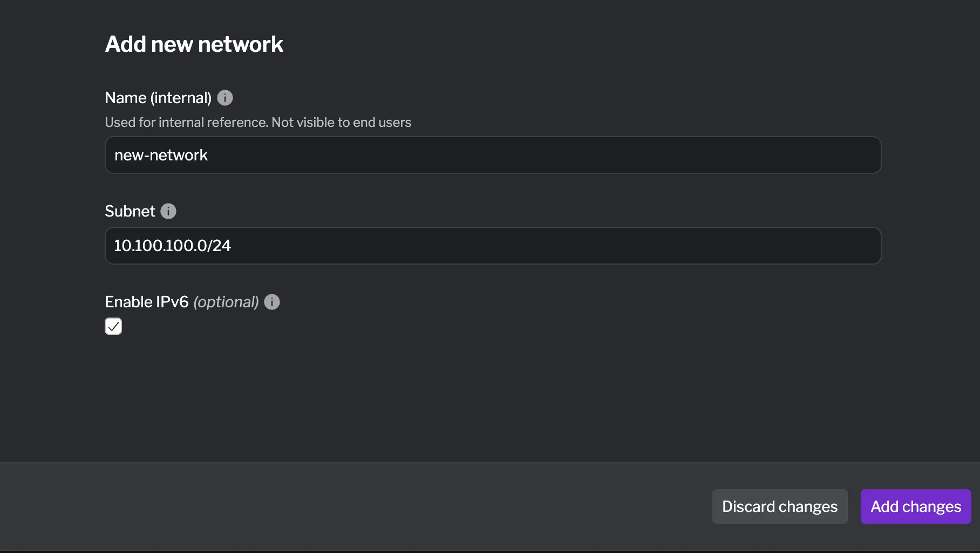Uncheck the Enable IPv6 checkbox
Screen dimensions: 980x553
coord(113,326)
